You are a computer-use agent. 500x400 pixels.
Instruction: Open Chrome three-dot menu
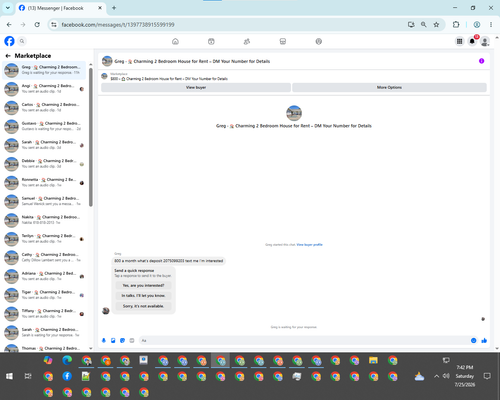[491, 25]
